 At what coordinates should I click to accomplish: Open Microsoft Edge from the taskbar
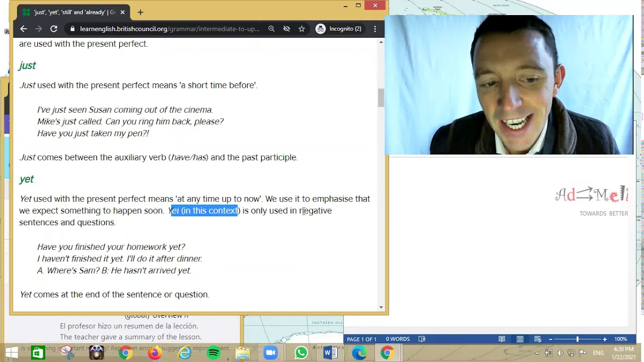[359, 353]
